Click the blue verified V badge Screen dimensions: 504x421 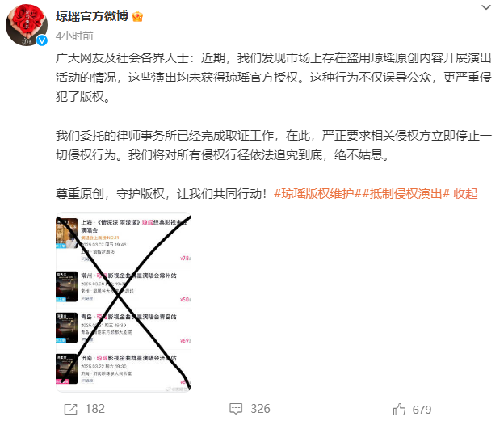42,40
